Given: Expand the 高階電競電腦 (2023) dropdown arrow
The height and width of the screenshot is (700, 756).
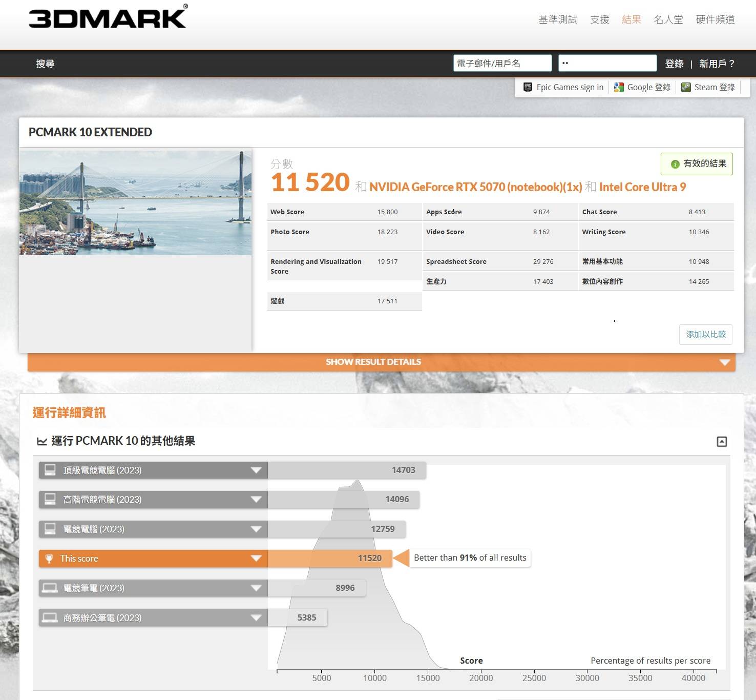Looking at the screenshot, I should tap(256, 500).
